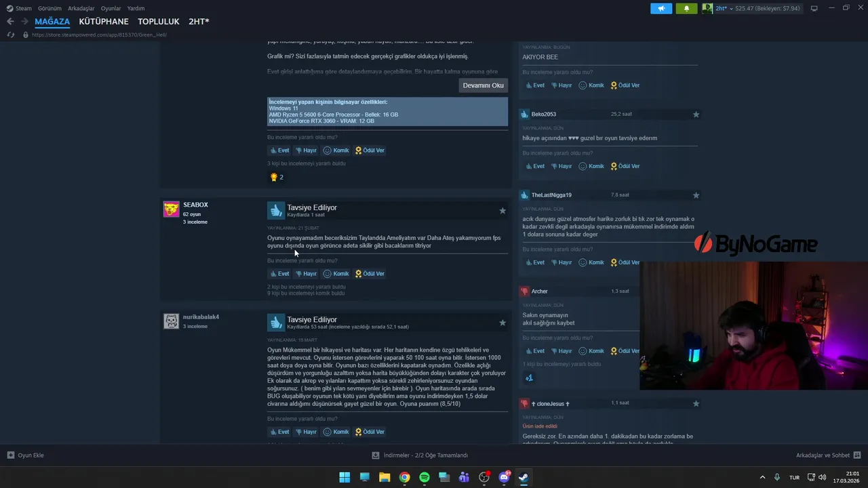Vote Hayır on Beko2053's review

point(561,166)
